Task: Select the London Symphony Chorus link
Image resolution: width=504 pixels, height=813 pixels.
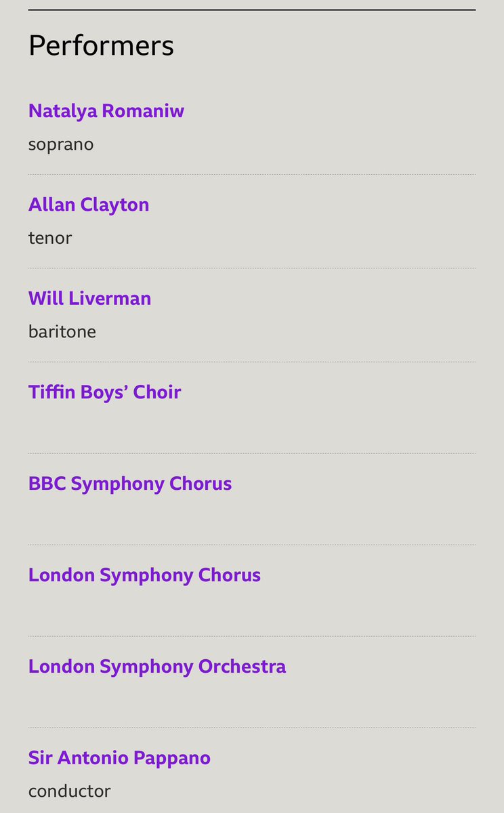Action: coord(144,575)
